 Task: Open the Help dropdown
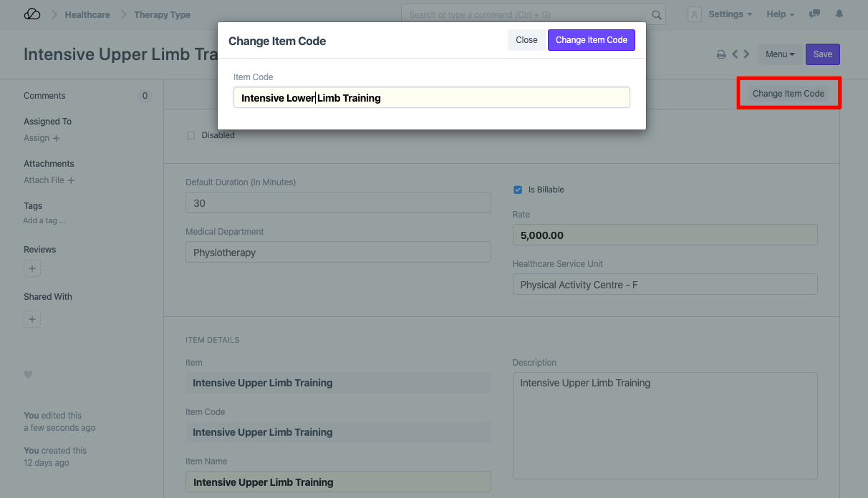coord(780,14)
